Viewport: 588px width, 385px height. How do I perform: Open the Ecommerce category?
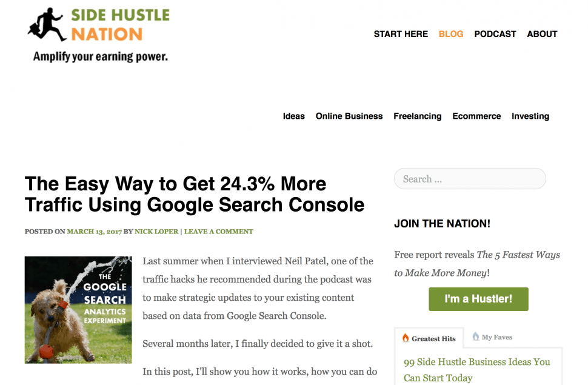pyautogui.click(x=476, y=116)
